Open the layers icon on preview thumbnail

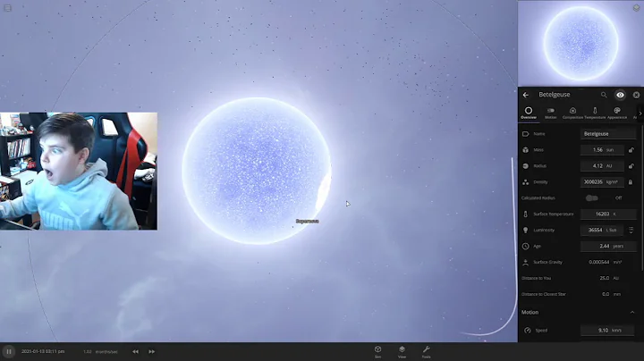click(636, 7)
